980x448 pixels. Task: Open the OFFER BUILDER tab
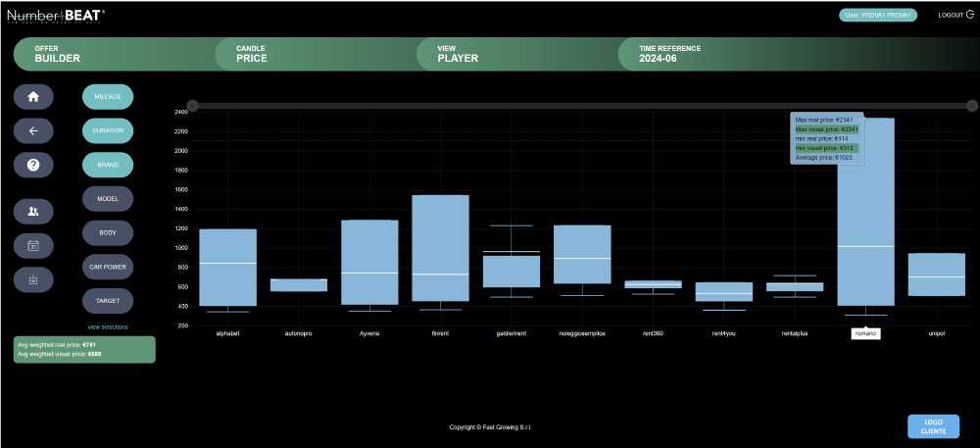(115, 54)
